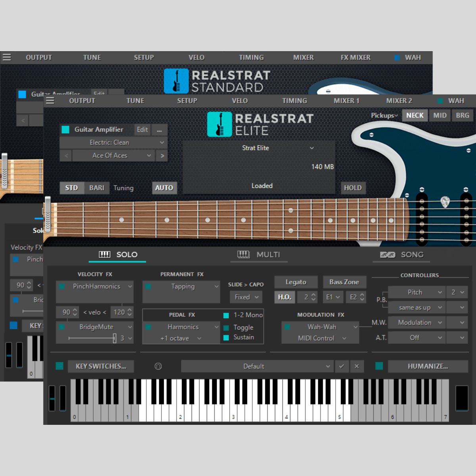Select the NECK pickup button
The image size is (476, 476).
[x=415, y=115]
